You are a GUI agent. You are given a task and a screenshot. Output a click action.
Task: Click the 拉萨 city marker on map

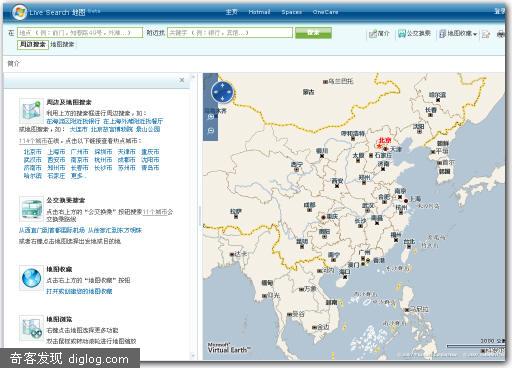click(236, 217)
